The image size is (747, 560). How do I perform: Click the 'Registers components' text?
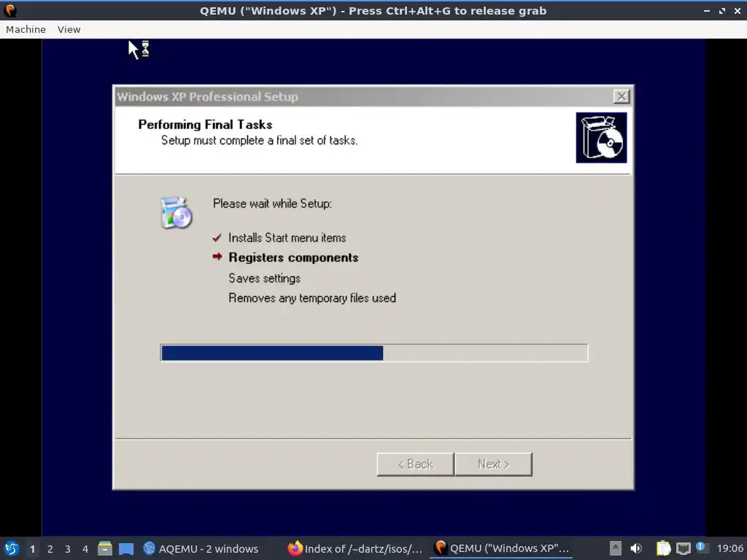point(293,257)
